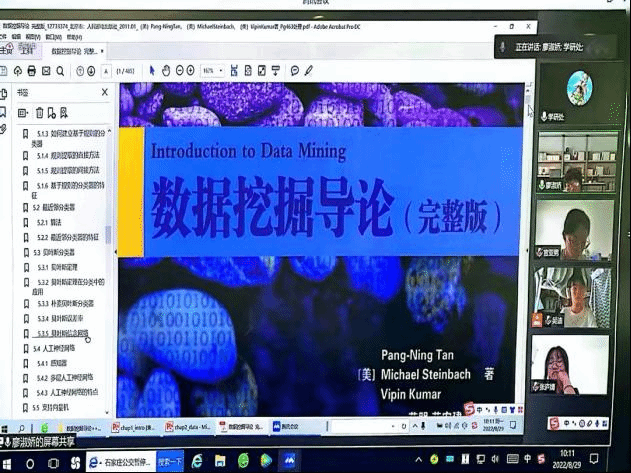Click the Email envelope icon
The height and width of the screenshot is (473, 631).
coord(48,71)
